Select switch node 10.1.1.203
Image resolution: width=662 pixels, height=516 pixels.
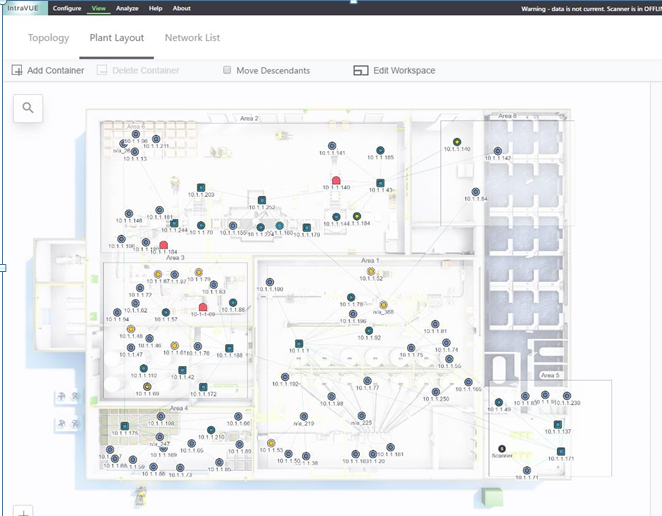tap(201, 187)
